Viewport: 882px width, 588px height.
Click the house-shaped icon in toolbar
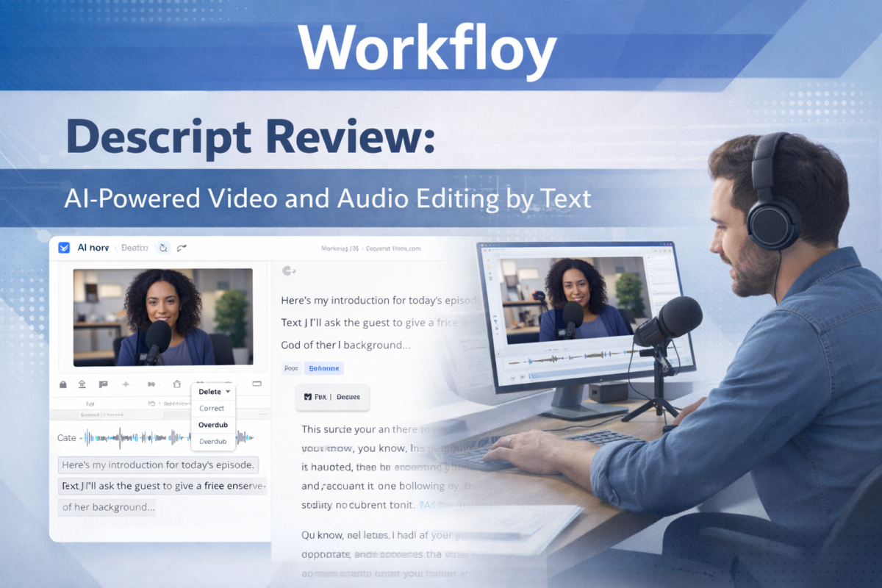pos(176,384)
